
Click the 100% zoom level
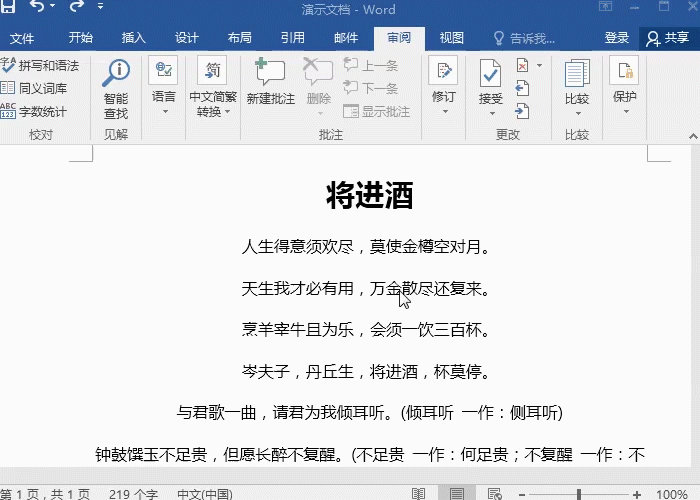pos(672,495)
